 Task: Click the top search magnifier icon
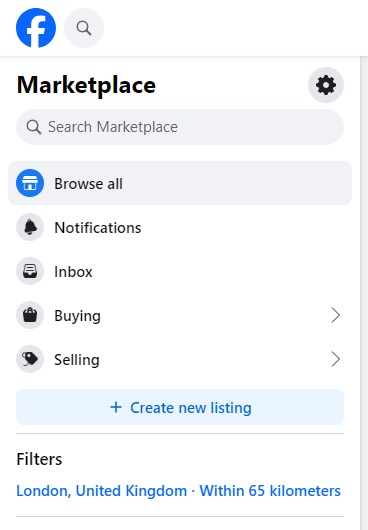[x=84, y=28]
